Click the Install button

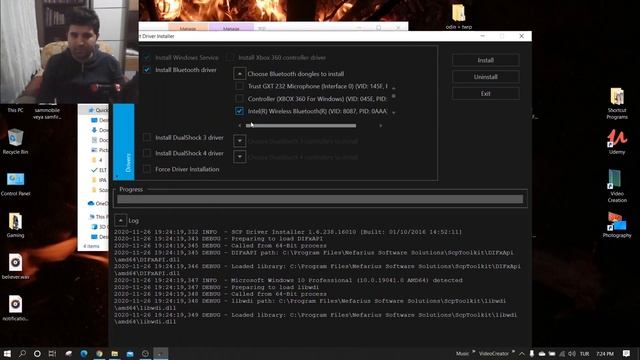point(486,60)
